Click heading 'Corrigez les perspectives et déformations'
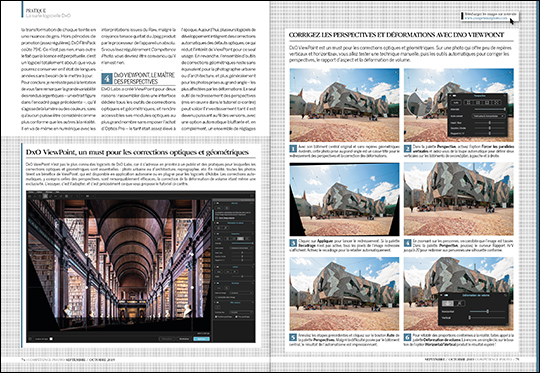Viewport: 540px width, 373px height. click(396, 35)
